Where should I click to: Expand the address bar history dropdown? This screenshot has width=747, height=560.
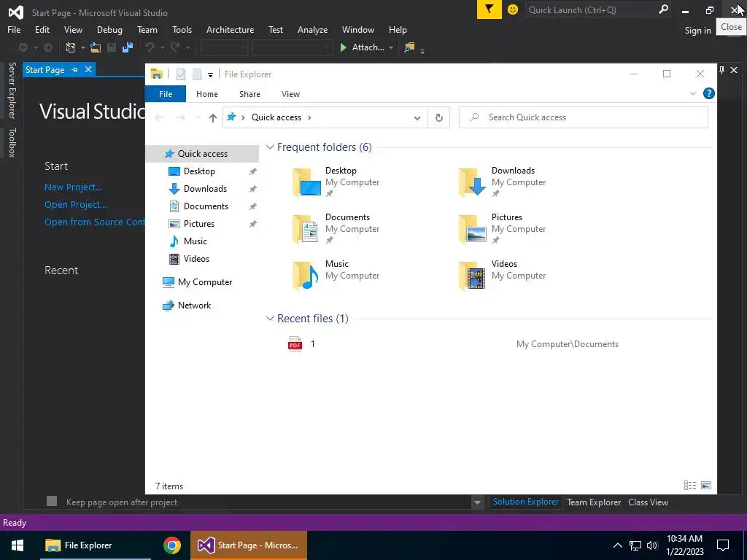[x=417, y=117]
